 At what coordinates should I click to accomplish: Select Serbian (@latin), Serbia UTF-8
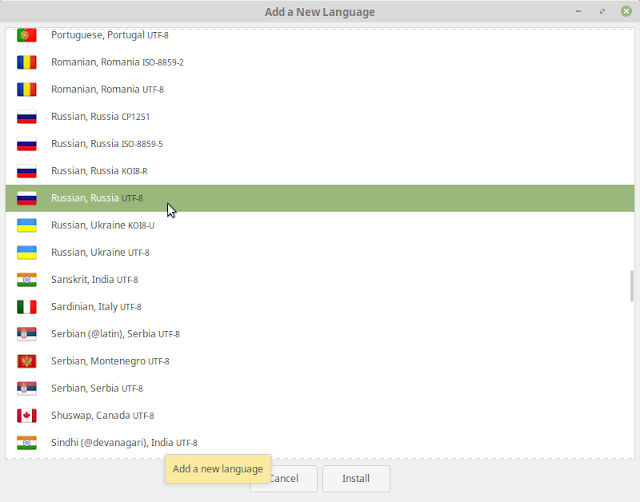pos(320,334)
